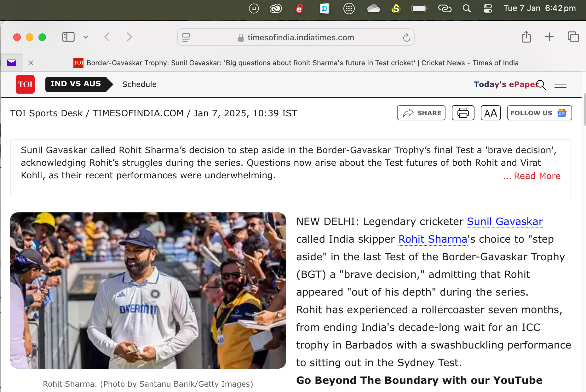
Task: Select the timesofindia.indiatimes.com address bar
Action: click(296, 37)
